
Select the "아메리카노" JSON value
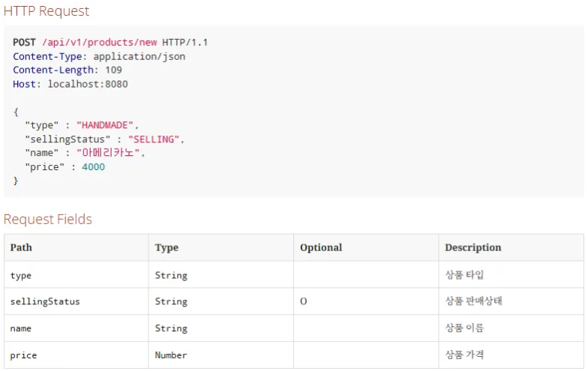click(108, 153)
